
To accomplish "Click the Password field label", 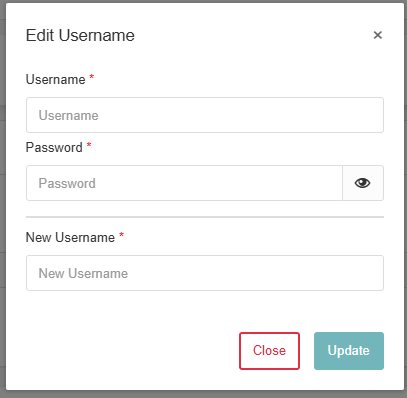I will 54,147.
